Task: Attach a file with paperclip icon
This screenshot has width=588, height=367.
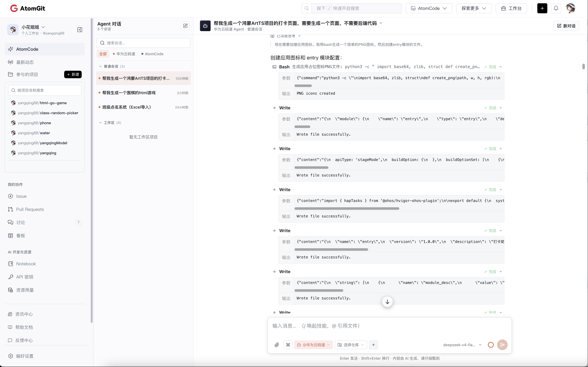Action: coord(277,345)
